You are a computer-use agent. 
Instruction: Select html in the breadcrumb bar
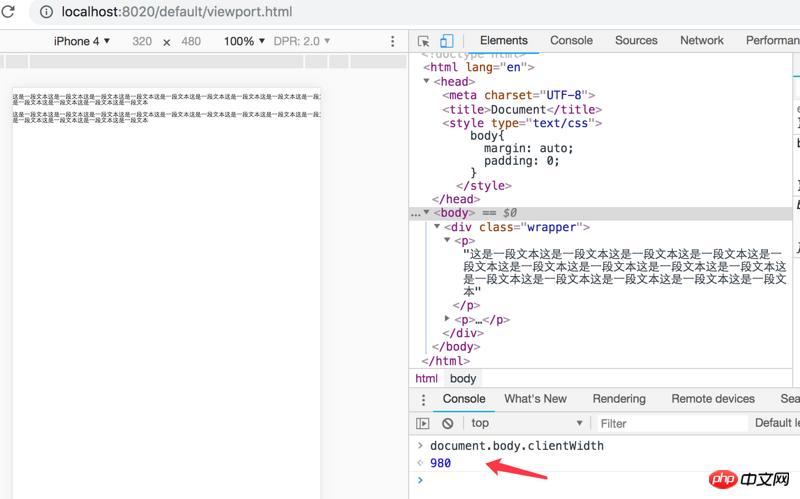tap(427, 378)
